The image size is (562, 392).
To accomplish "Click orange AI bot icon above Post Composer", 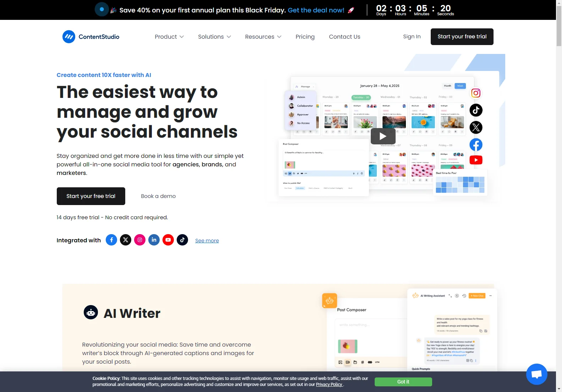I will pos(330,301).
